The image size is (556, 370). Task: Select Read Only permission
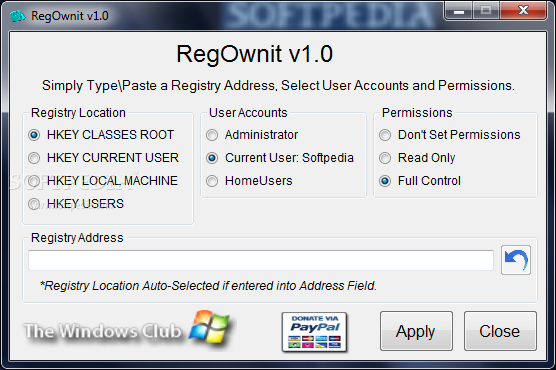[x=417, y=158]
